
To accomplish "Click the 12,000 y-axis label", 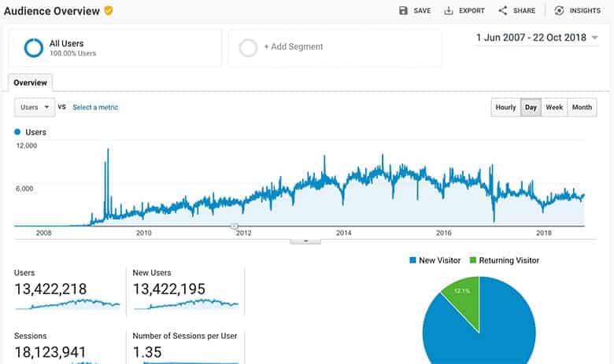I will 27,145.
